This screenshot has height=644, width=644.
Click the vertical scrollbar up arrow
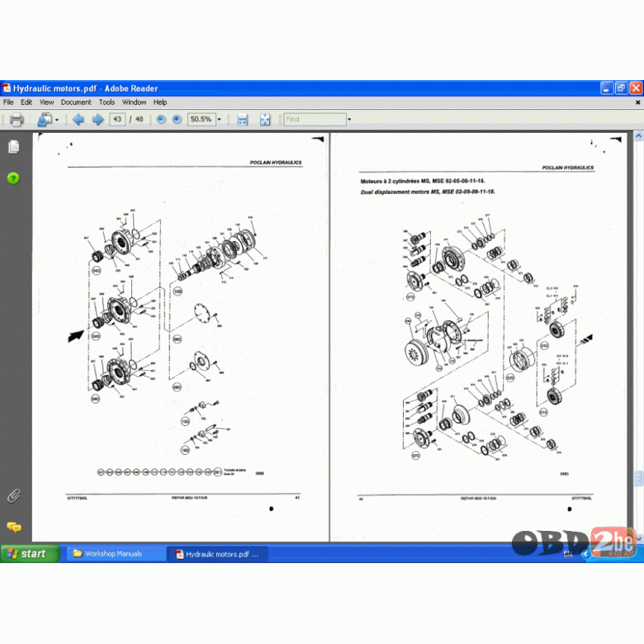coord(639,136)
